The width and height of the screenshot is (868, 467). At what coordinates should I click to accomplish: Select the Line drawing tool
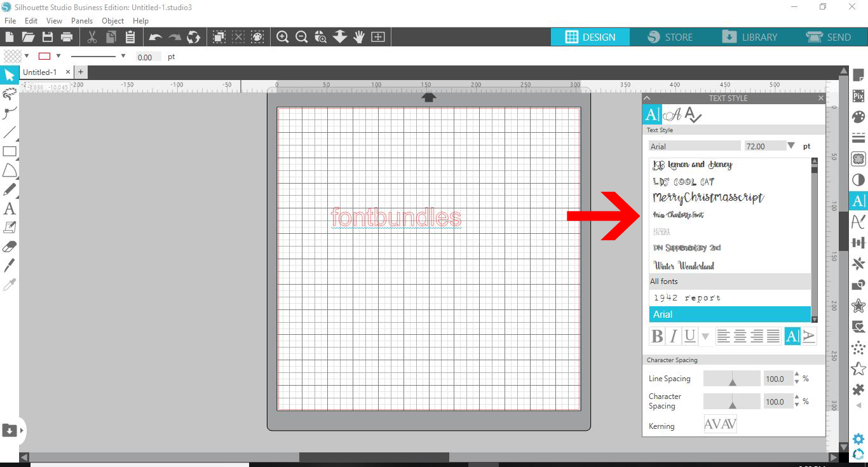tap(10, 133)
